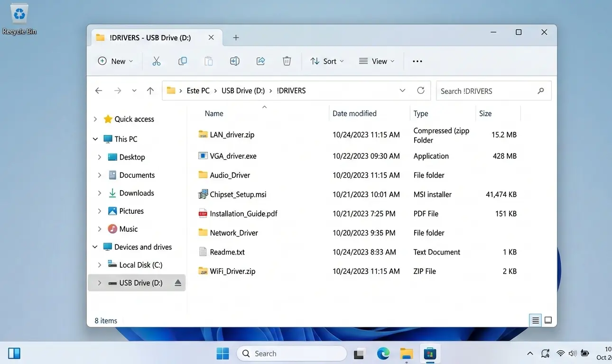612x364 pixels.
Task: Open the View dropdown menu
Action: click(377, 61)
